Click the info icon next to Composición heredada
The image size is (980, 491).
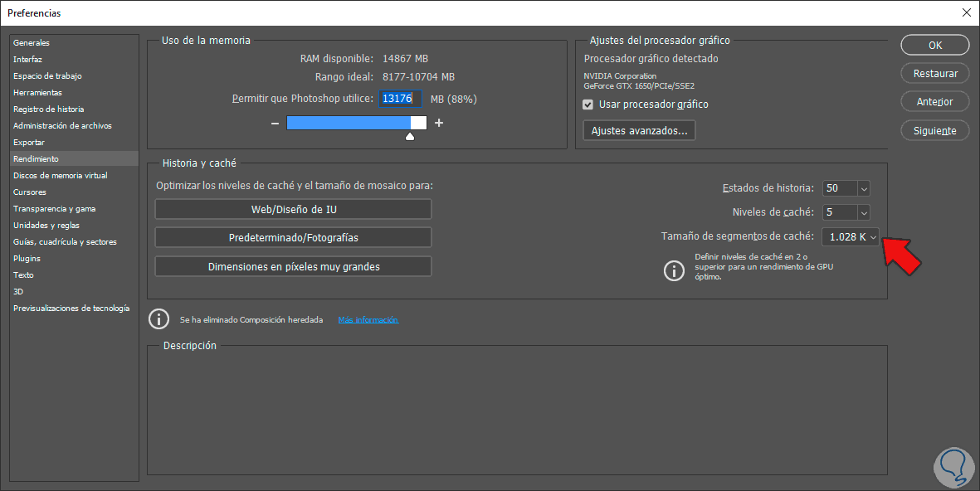click(x=158, y=319)
